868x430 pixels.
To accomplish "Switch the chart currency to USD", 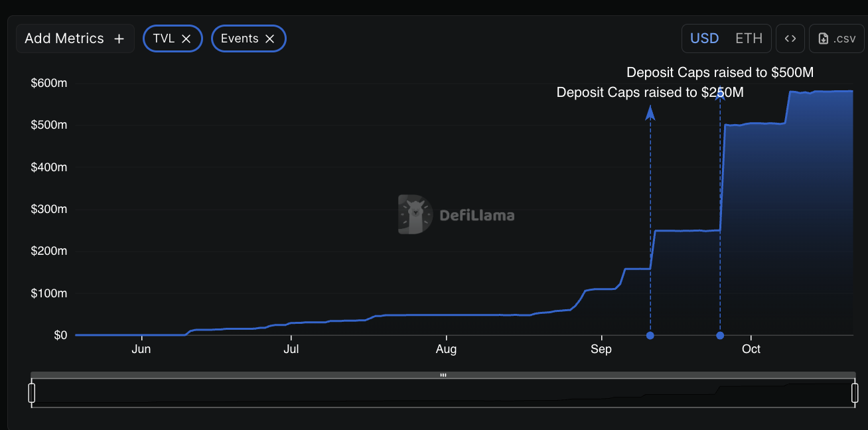I will pos(704,38).
